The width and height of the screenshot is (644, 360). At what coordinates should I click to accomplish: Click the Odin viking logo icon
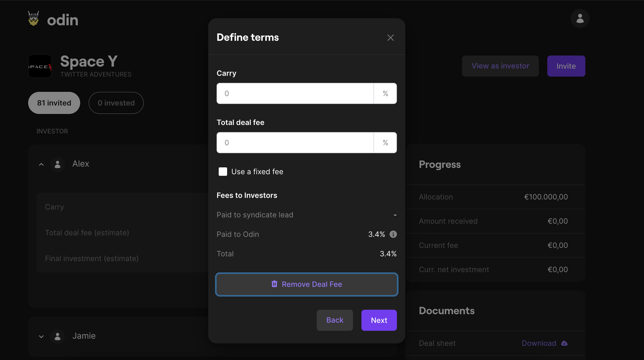coord(34,19)
